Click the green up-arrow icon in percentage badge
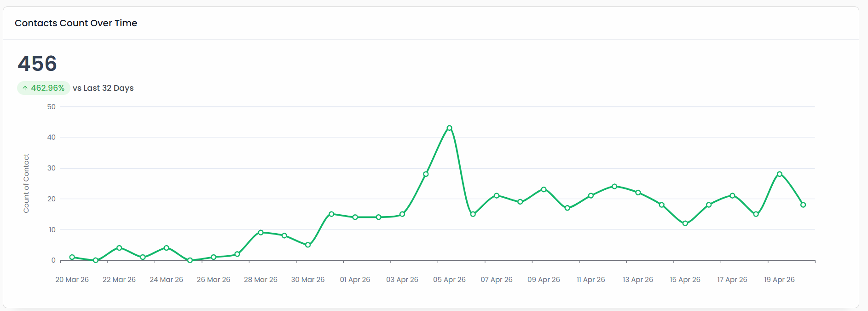 click(x=25, y=88)
